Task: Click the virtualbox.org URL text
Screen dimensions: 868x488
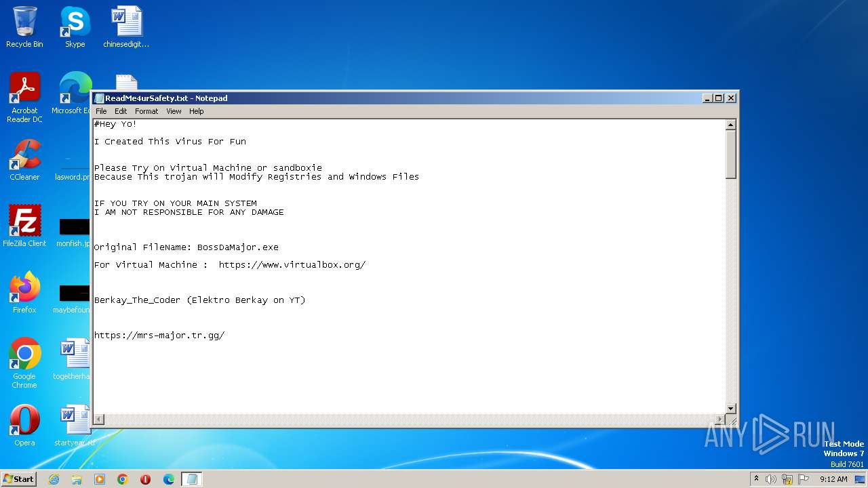Action: point(292,265)
